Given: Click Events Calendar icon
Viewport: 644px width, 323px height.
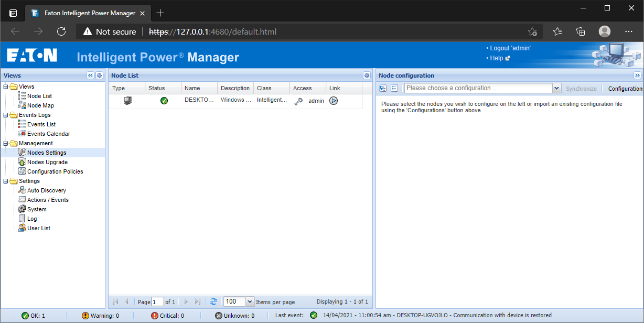Looking at the screenshot, I should click(22, 134).
